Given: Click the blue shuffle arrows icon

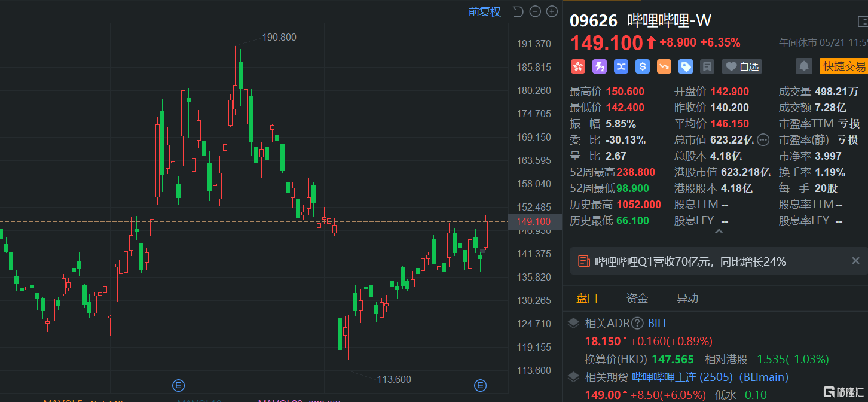Looking at the screenshot, I should (621, 66).
